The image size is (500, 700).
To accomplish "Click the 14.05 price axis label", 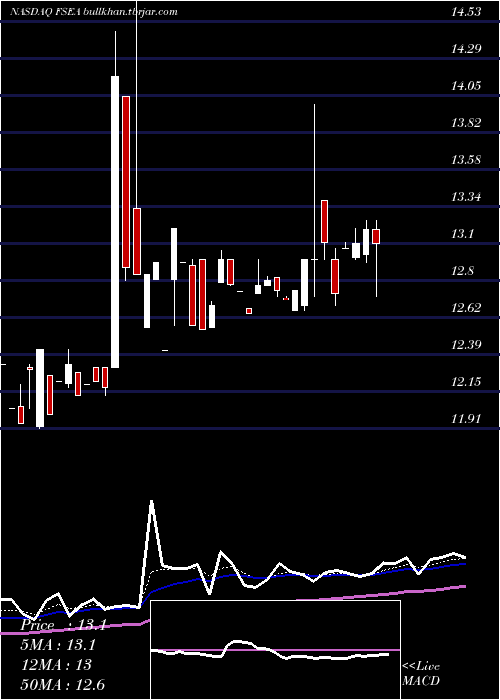I will 466,86.
